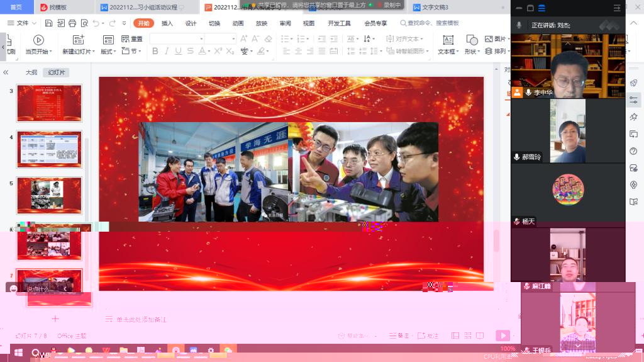The height and width of the screenshot is (362, 644).
Task: Open the Animation (动画) ribbon tab
Action: click(x=238, y=23)
